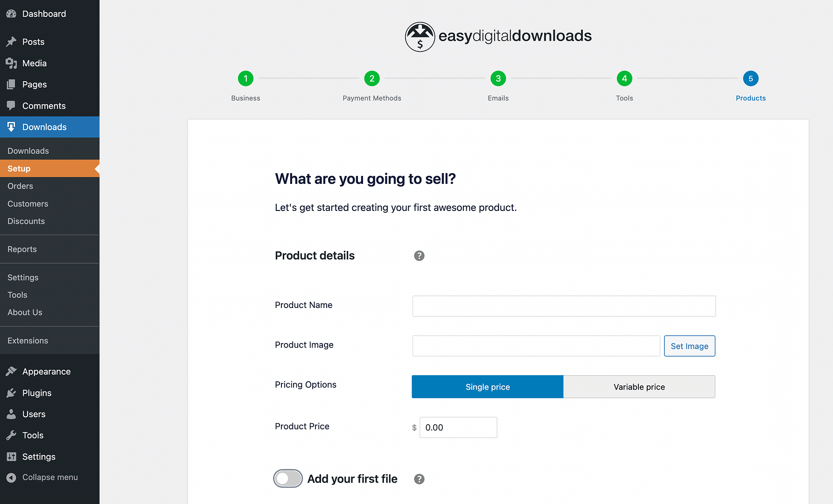Image resolution: width=833 pixels, height=504 pixels.
Task: Click the Users person icon
Action: [x=11, y=414]
